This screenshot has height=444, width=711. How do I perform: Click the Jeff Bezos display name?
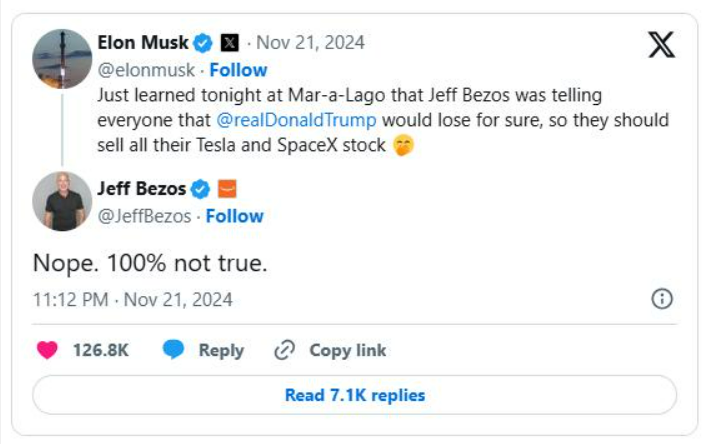pyautogui.click(x=141, y=188)
